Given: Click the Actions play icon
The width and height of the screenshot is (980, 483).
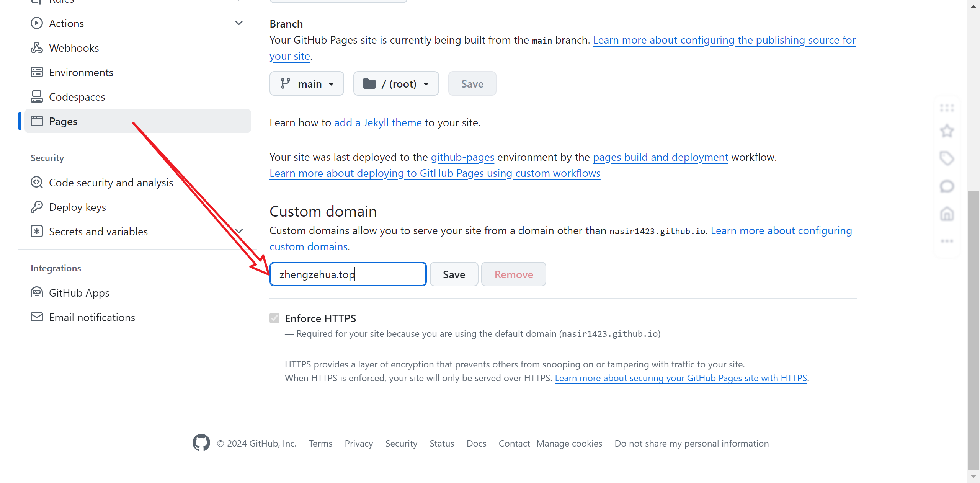Looking at the screenshot, I should pos(37,23).
